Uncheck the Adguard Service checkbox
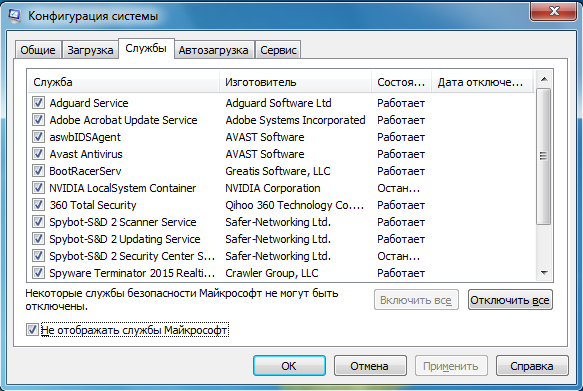Image resolution: width=583 pixels, height=391 pixels. click(38, 103)
